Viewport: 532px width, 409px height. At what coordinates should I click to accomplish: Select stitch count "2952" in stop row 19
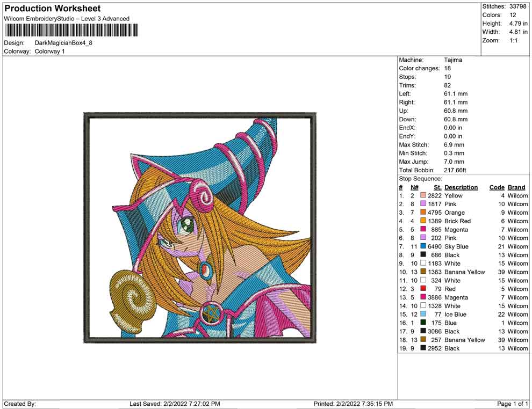coord(435,348)
